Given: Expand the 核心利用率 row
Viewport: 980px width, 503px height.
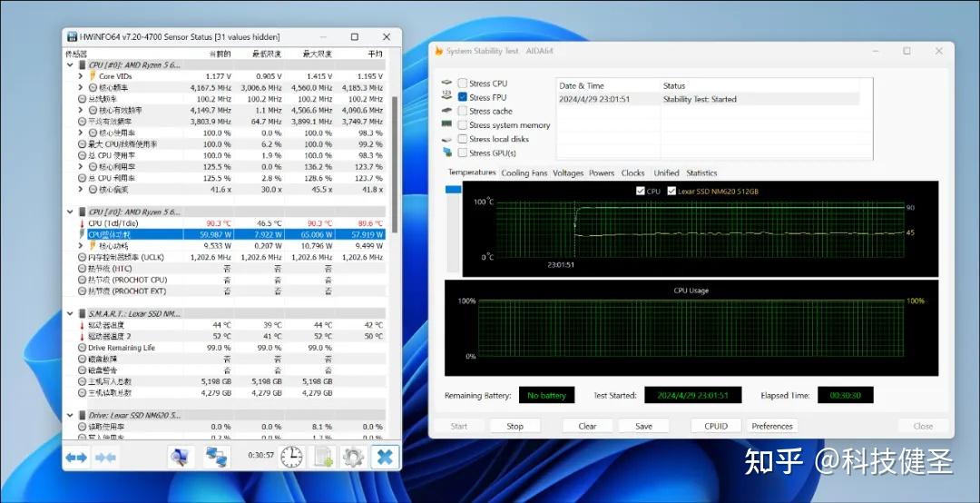Looking at the screenshot, I should 81,166.
